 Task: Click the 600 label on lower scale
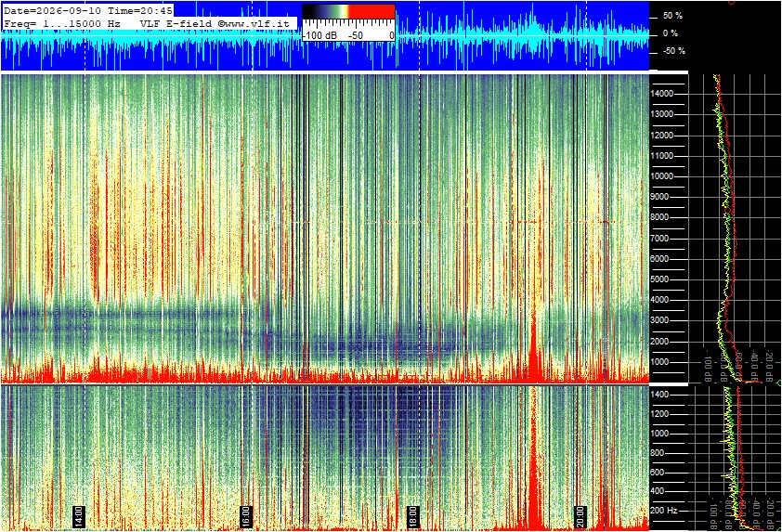pos(657,473)
